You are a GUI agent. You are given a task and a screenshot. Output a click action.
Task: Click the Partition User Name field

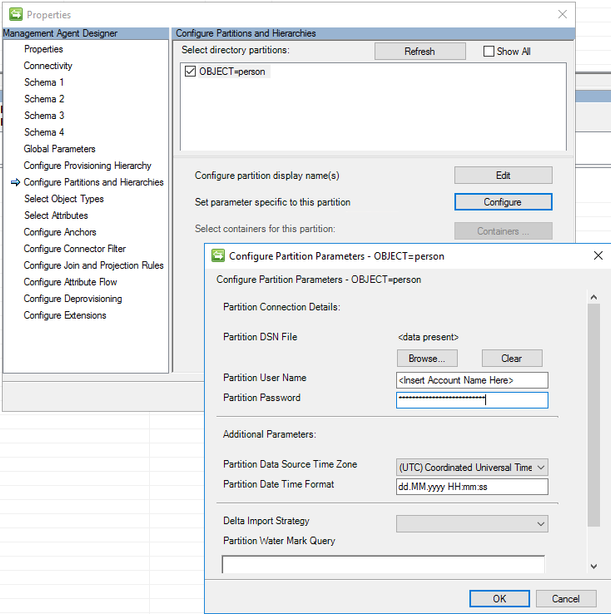(472, 380)
